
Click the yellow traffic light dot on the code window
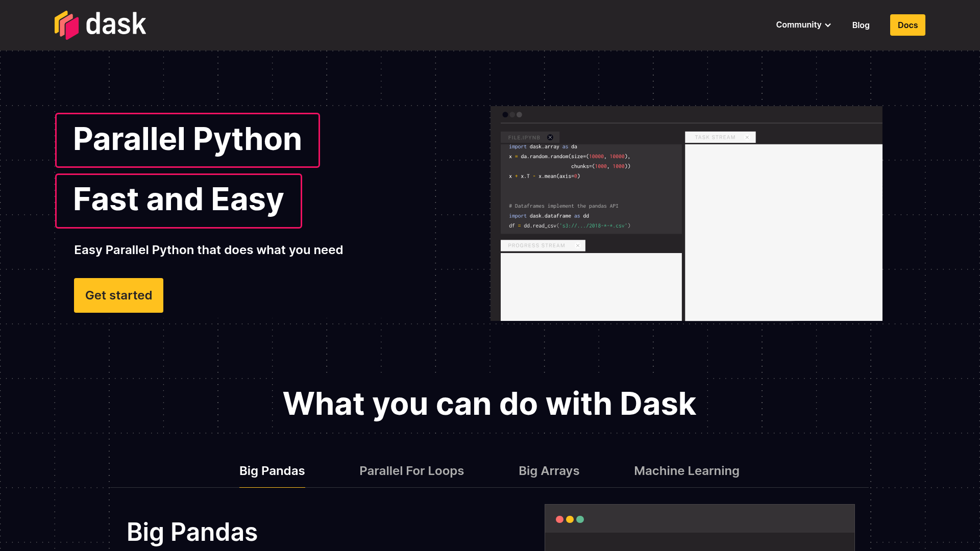pyautogui.click(x=570, y=519)
